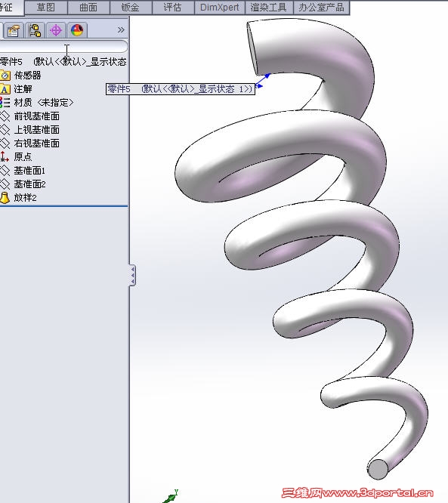Click the 注解 annotation 'A' icon
Viewport: 448px width, 503px height.
click(x=5, y=89)
